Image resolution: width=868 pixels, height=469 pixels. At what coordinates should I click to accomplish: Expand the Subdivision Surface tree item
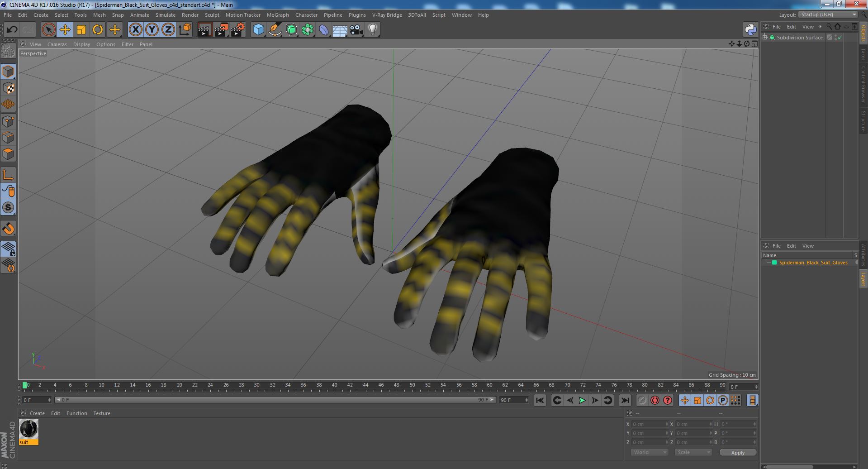tap(765, 38)
